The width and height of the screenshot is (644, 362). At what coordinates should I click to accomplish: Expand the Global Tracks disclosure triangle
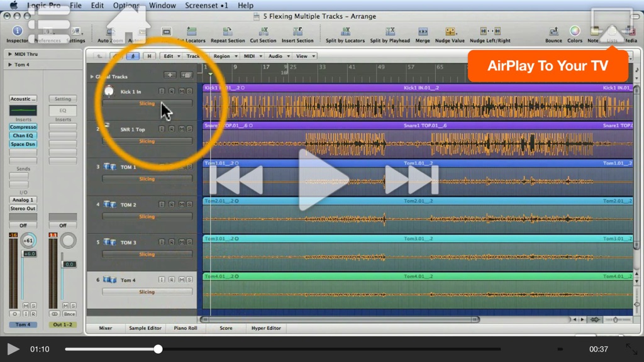tap(92, 77)
